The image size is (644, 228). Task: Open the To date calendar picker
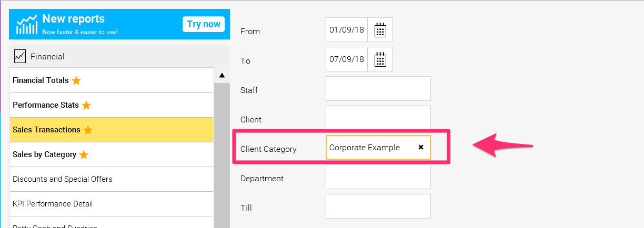click(x=380, y=59)
